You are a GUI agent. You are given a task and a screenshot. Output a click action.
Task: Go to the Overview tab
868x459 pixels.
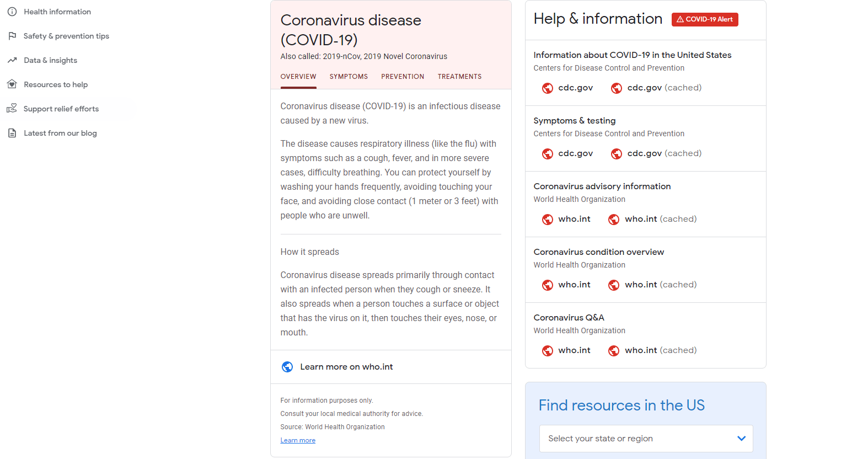click(298, 77)
